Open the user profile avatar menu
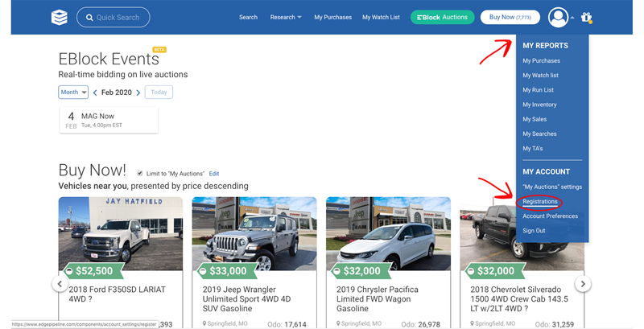644x329 pixels. (558, 17)
